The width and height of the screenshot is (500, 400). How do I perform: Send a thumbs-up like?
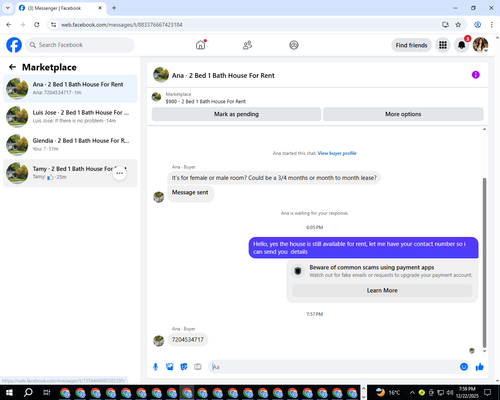point(480,367)
